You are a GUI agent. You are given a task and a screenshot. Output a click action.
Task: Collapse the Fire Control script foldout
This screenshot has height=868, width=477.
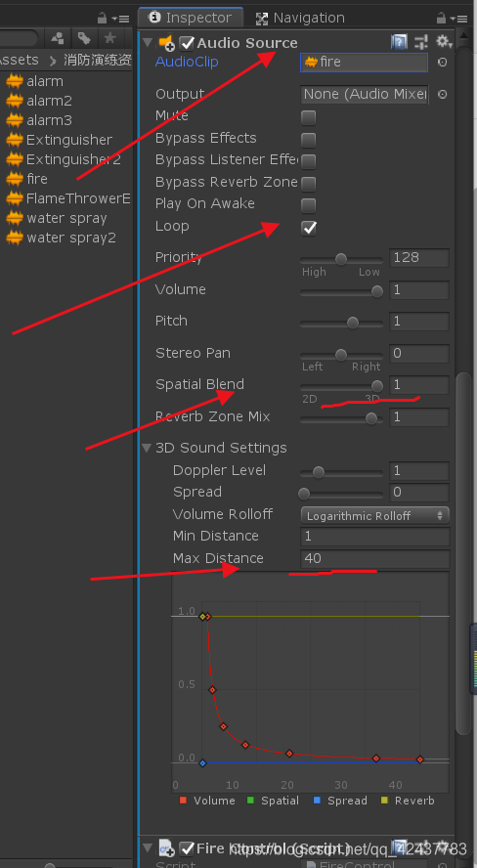[x=148, y=847]
